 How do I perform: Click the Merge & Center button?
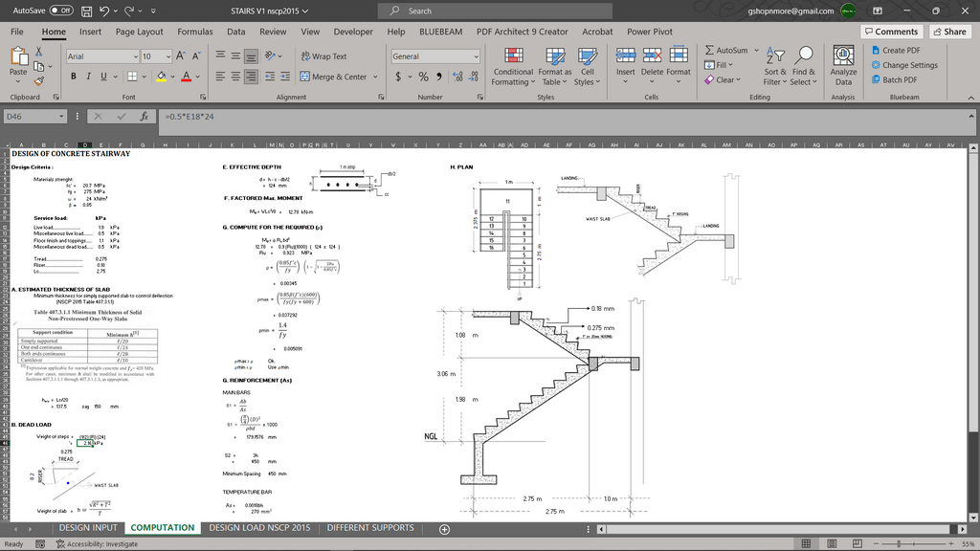click(334, 77)
